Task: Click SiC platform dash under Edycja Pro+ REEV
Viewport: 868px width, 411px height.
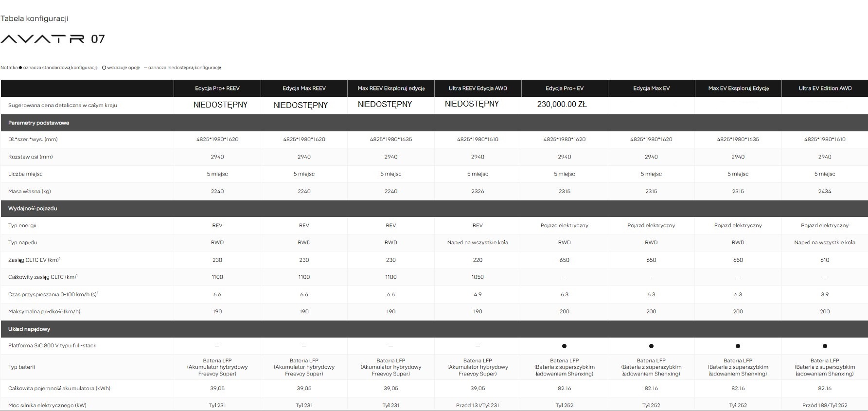Action: click(x=217, y=346)
